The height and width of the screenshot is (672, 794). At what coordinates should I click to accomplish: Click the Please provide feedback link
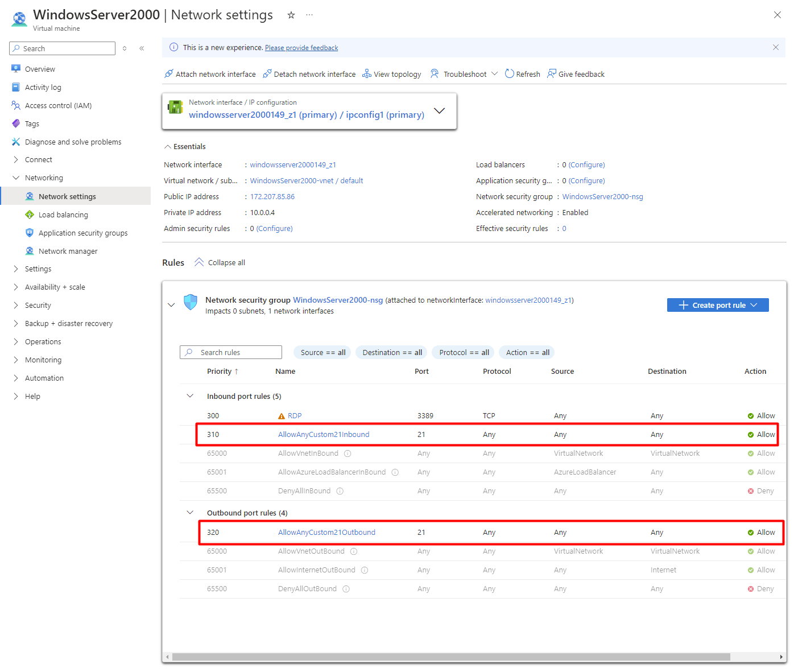pos(301,48)
